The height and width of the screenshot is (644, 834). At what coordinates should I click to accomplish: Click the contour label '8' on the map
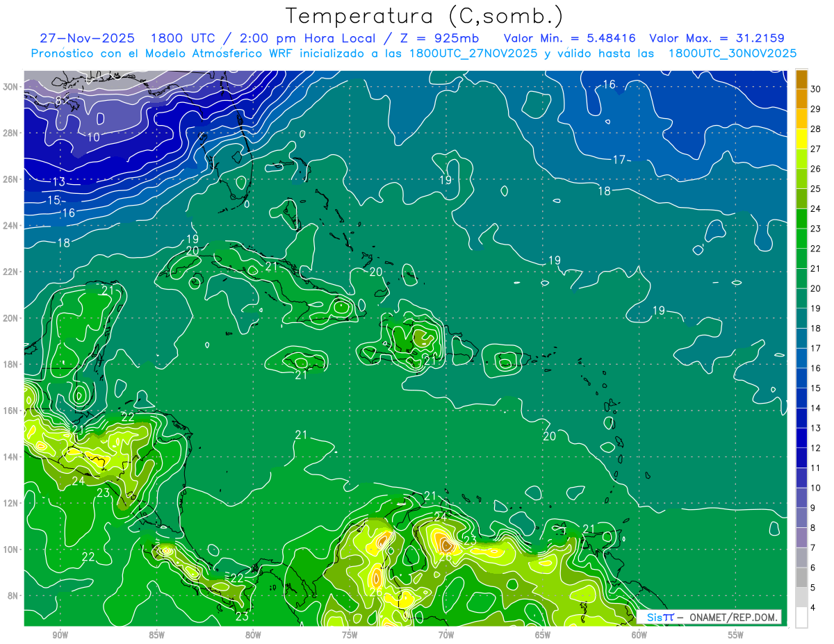tap(58, 101)
